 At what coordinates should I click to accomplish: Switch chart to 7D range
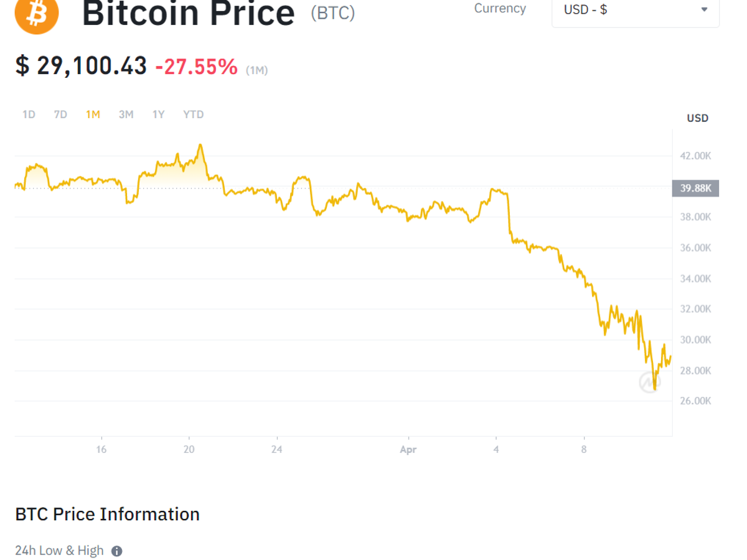point(60,114)
